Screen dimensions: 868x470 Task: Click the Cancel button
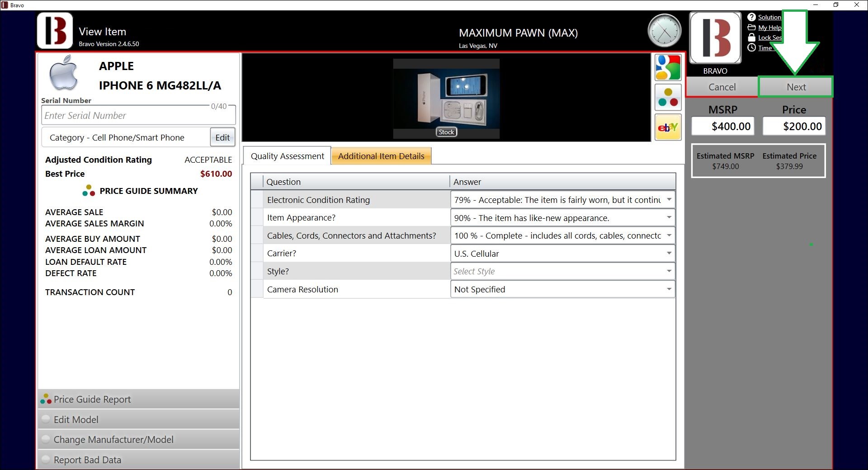point(722,87)
